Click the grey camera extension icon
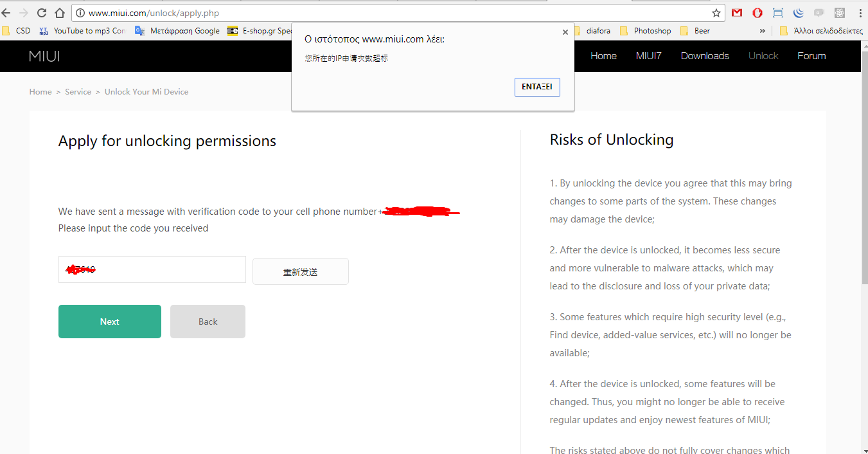 tap(819, 13)
